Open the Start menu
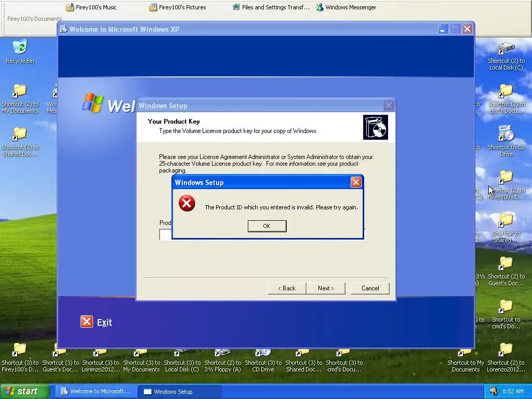 [x=24, y=391]
